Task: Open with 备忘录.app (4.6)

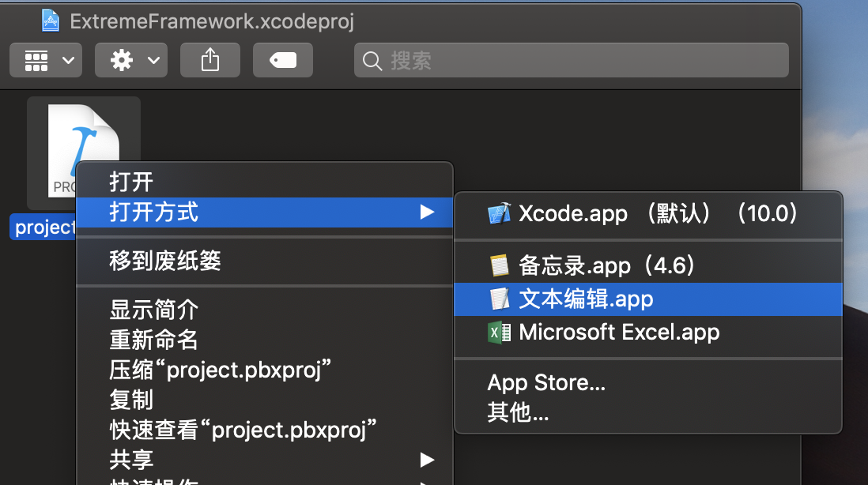Action: (648, 266)
